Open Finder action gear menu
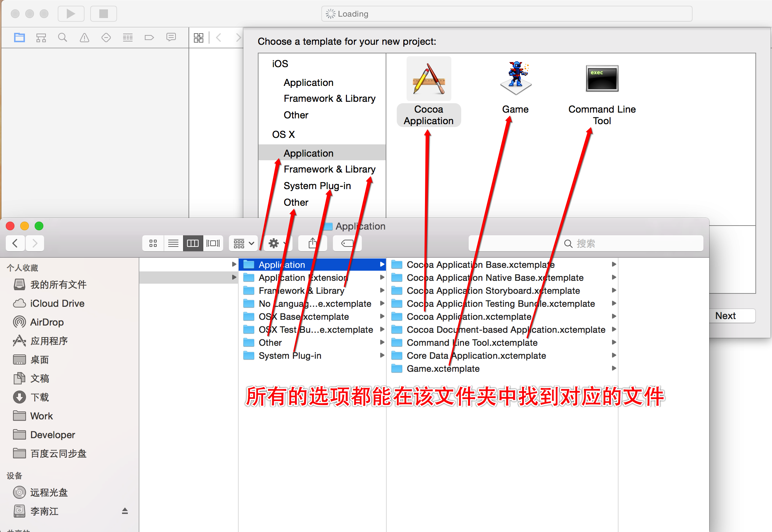 tap(277, 243)
